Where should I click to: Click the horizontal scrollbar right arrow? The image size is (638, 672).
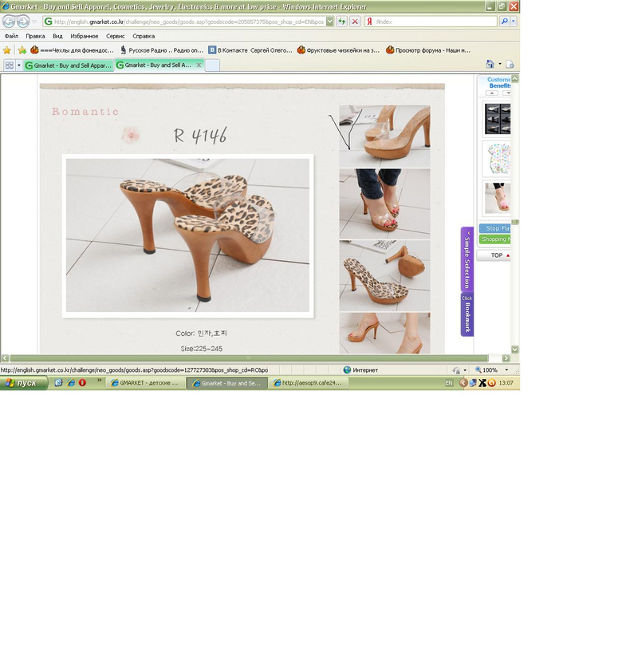coord(506,358)
